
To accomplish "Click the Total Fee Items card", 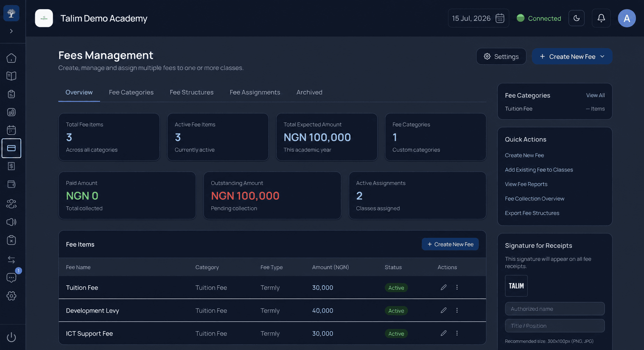I will click(109, 137).
